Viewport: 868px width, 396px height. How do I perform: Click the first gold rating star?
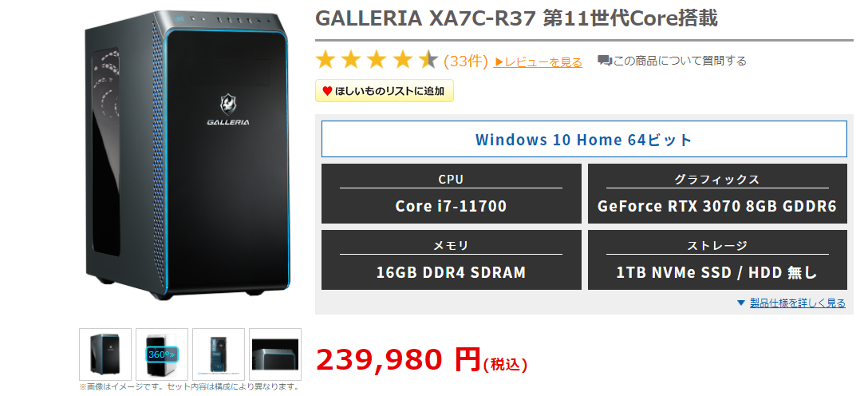[x=325, y=60]
